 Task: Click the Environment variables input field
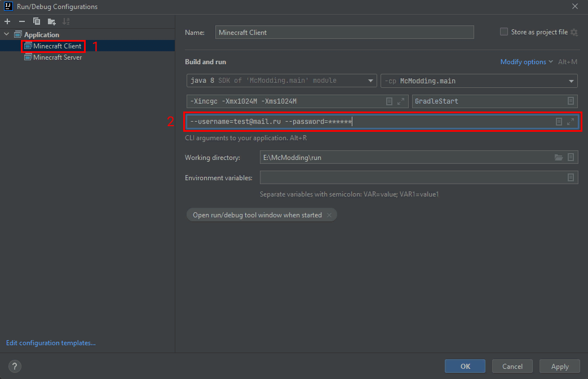412,177
